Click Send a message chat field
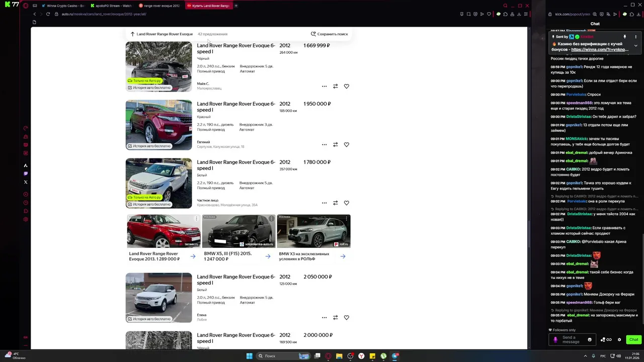 [x=573, y=340]
